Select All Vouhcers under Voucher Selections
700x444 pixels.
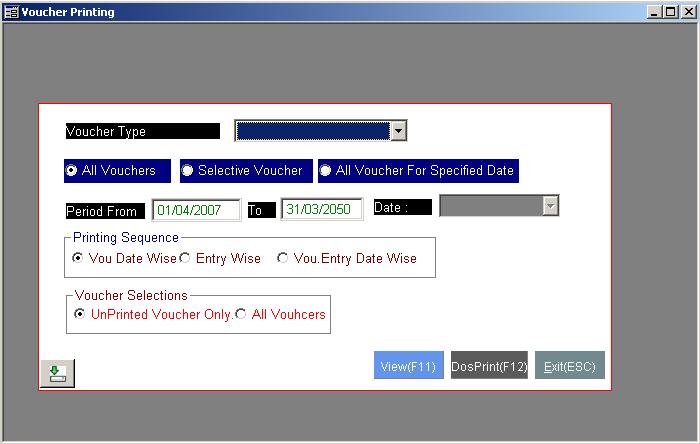coord(240,314)
